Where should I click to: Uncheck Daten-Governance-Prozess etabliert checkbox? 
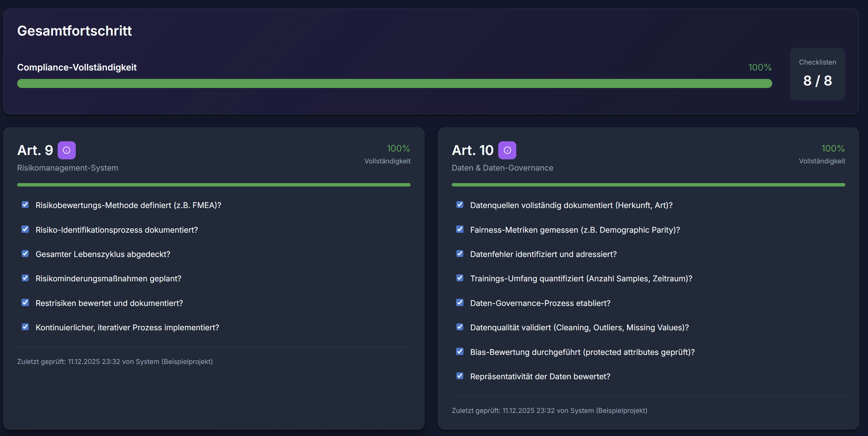(x=460, y=303)
